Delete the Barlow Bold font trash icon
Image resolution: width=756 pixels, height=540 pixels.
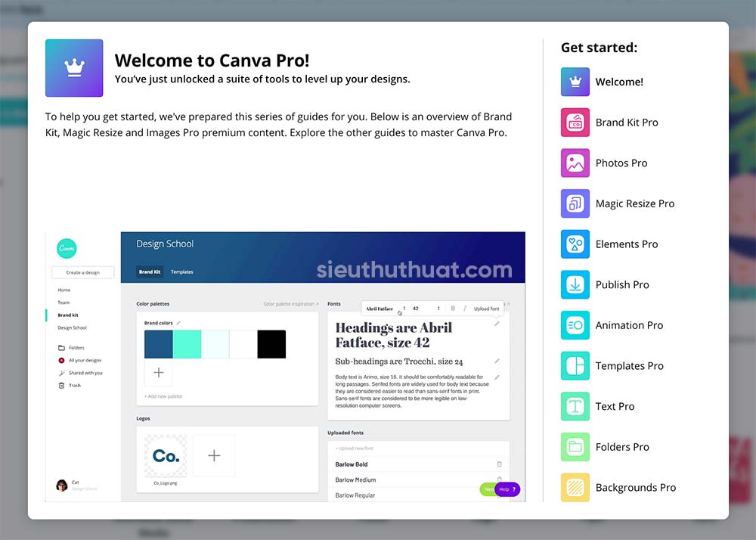[499, 464]
